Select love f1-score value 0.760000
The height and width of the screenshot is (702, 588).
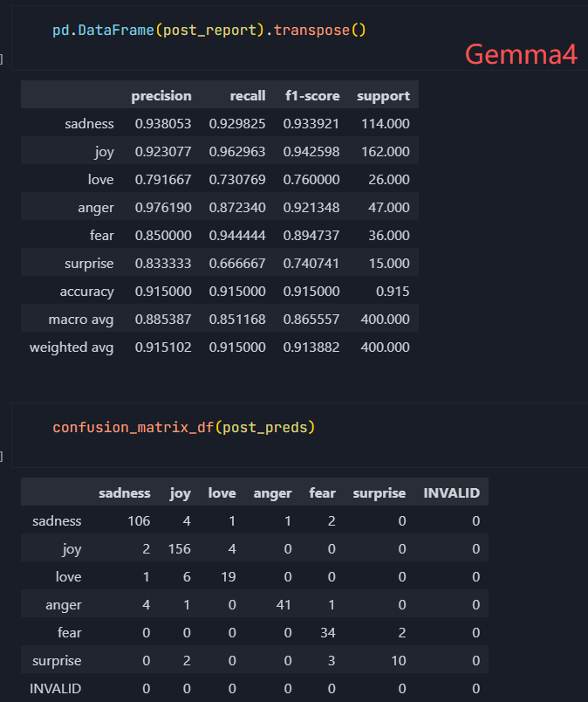[x=311, y=180]
